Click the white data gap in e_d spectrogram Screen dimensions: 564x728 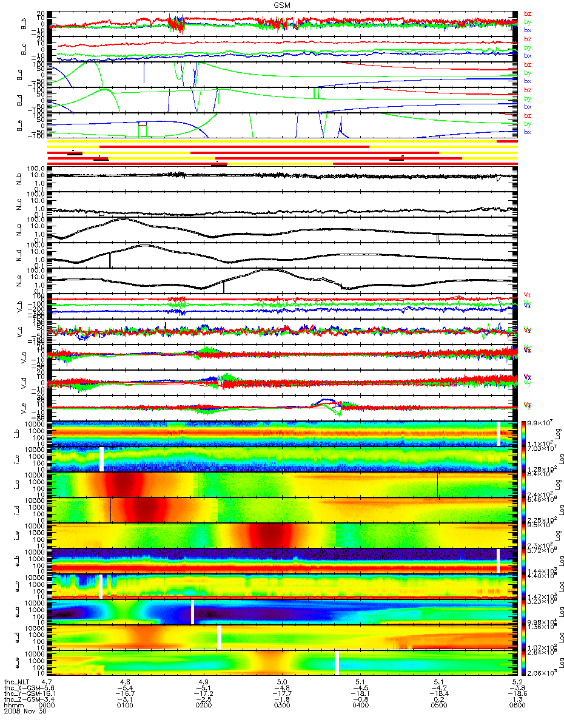click(x=219, y=637)
